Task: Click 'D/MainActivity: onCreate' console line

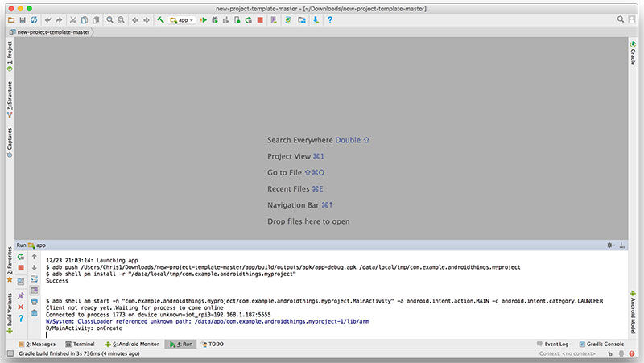Action: pos(84,328)
